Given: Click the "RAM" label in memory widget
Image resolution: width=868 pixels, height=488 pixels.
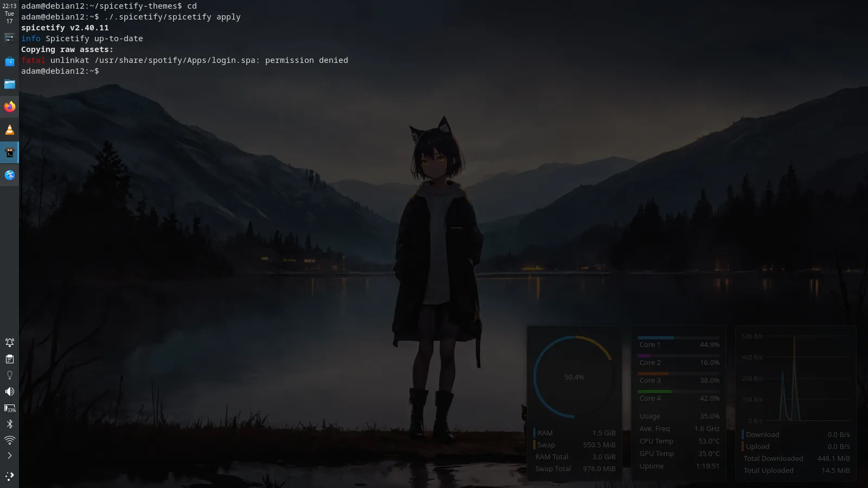Looking at the screenshot, I should tap(545, 433).
